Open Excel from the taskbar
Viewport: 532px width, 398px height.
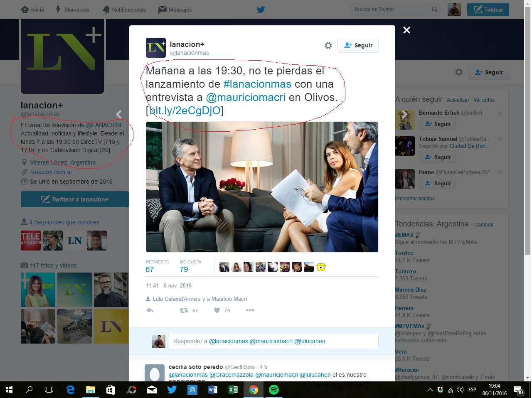[x=233, y=390]
